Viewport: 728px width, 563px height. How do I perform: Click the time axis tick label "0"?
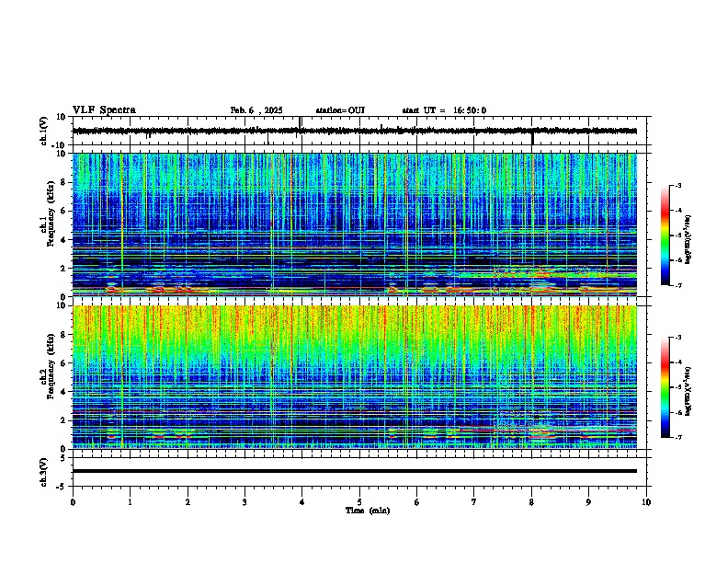pyautogui.click(x=73, y=502)
